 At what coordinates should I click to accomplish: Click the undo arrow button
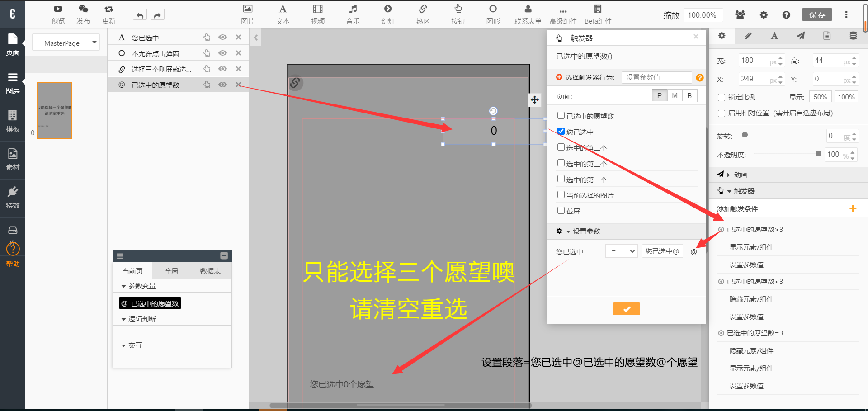[x=140, y=15]
